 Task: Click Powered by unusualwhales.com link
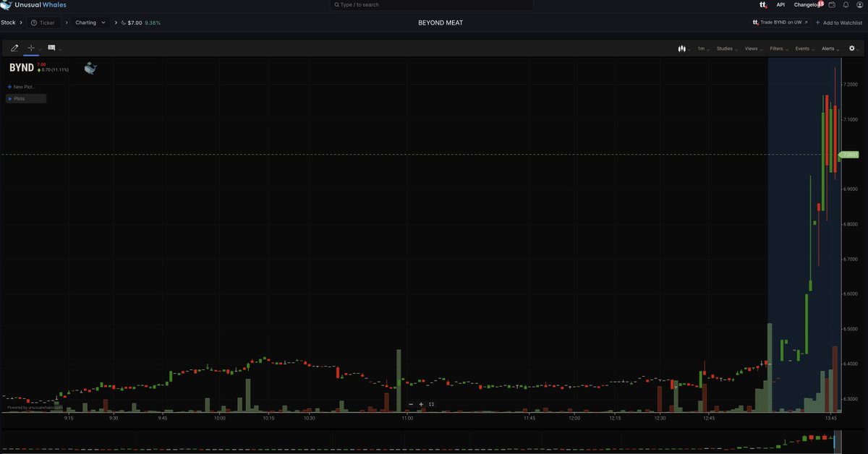(x=35, y=407)
